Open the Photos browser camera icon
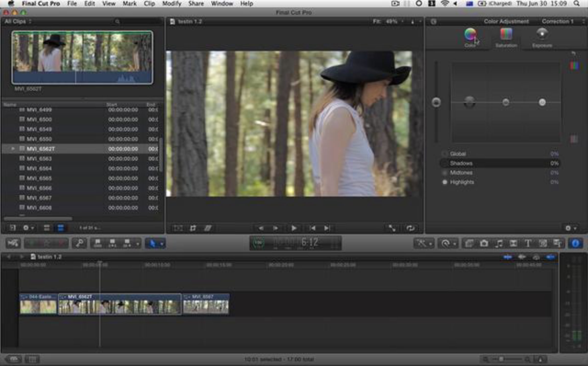Viewport: 588px width, 366px height. pos(484,243)
